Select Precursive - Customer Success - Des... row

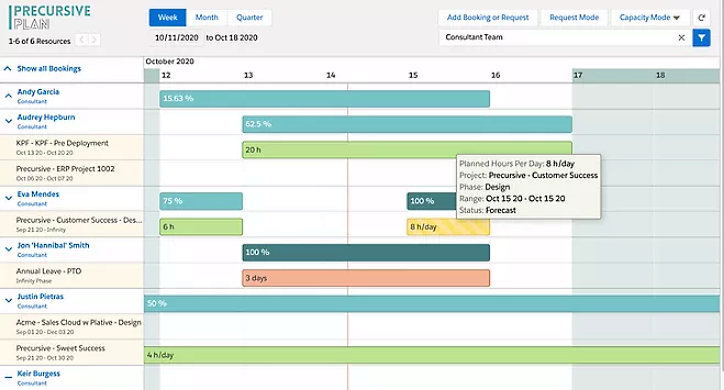[72, 224]
